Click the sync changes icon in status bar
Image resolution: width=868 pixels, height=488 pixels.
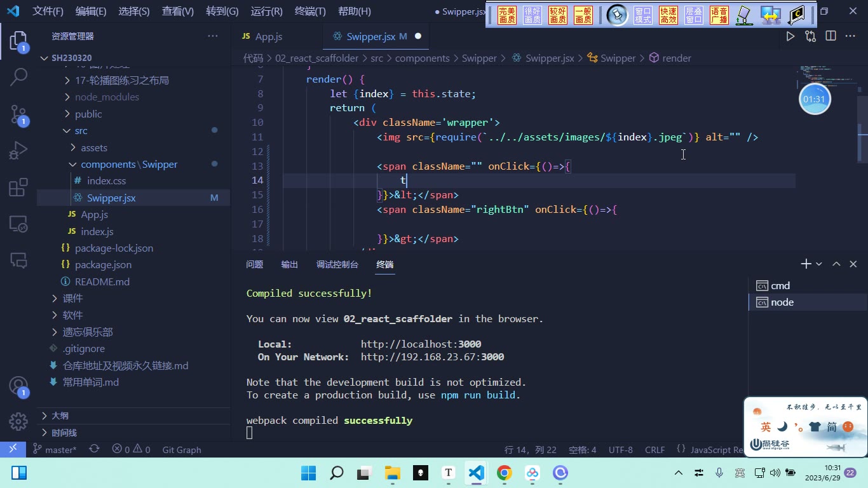coord(94,449)
